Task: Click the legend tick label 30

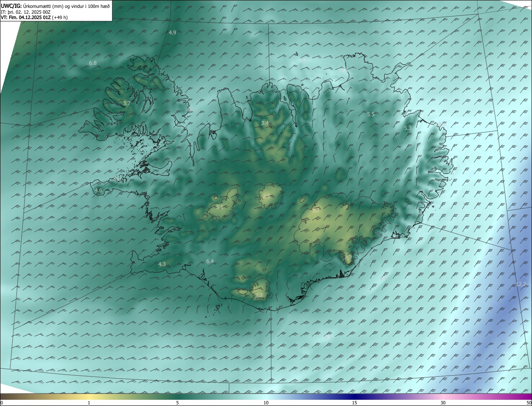Action: pos(443,403)
